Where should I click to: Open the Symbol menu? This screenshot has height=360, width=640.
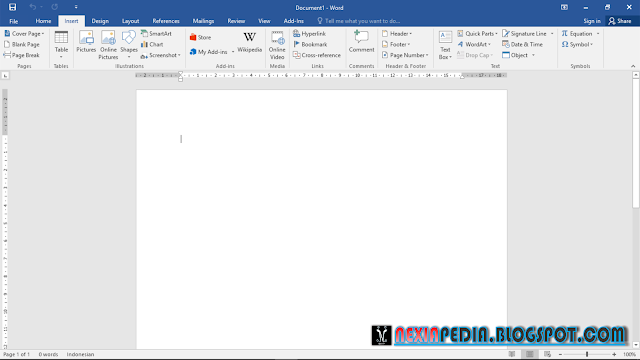point(577,44)
